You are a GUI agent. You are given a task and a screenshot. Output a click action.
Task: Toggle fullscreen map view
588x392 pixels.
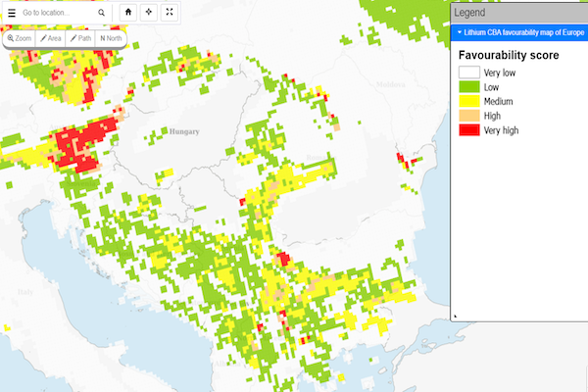170,13
